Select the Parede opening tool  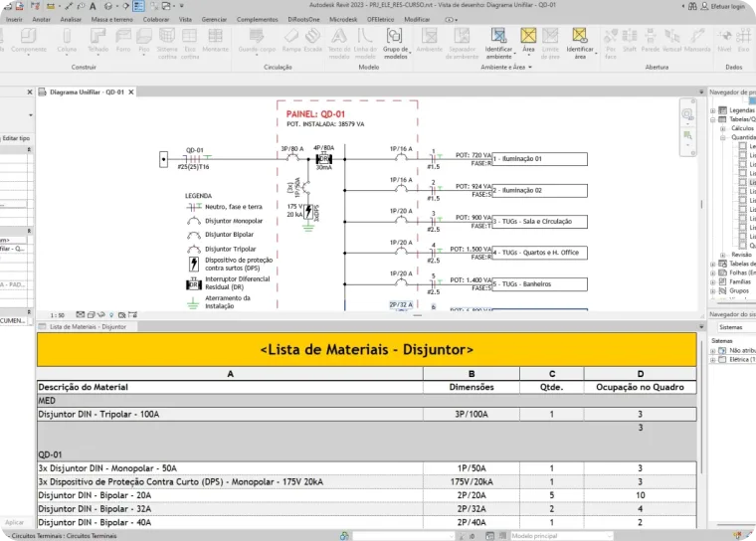[650, 41]
